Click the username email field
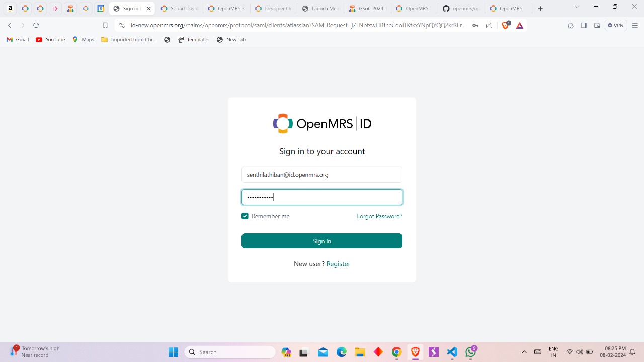 pyautogui.click(x=322, y=174)
